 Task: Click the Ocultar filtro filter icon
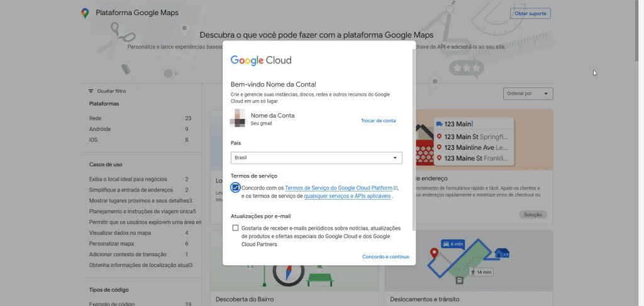point(91,91)
